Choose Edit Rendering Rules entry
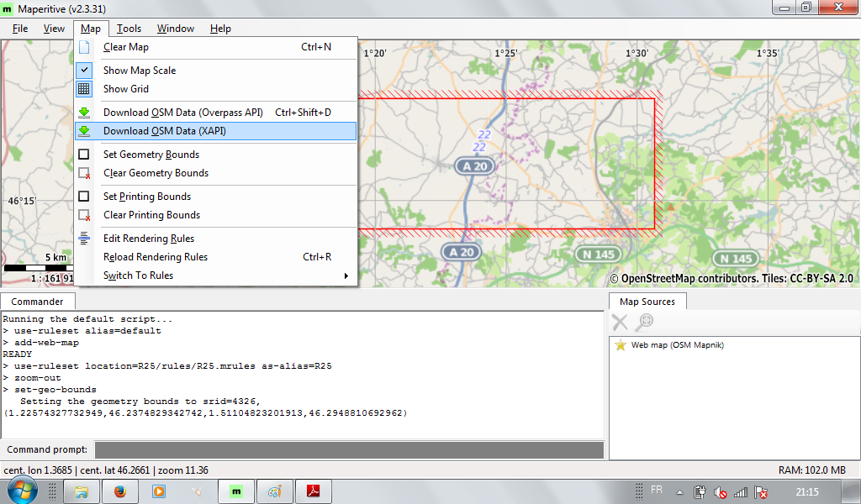Image resolution: width=861 pixels, height=504 pixels. tap(216, 239)
